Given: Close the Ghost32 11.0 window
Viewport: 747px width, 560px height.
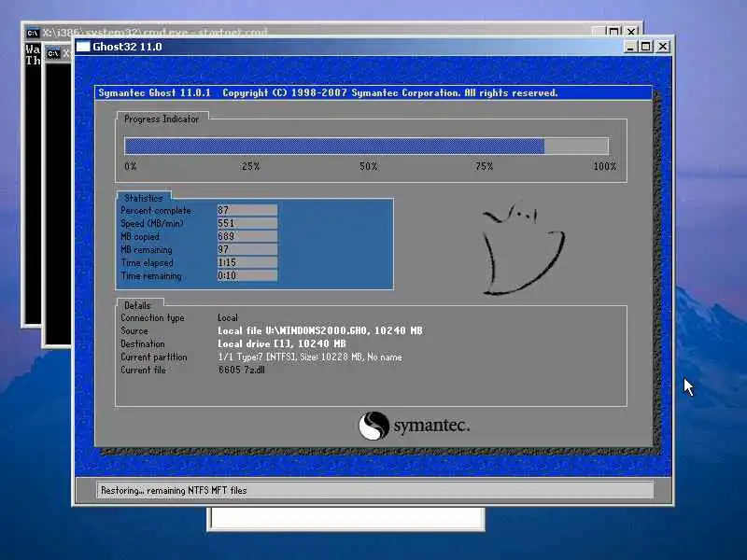Looking at the screenshot, I should pyautogui.click(x=663, y=47).
